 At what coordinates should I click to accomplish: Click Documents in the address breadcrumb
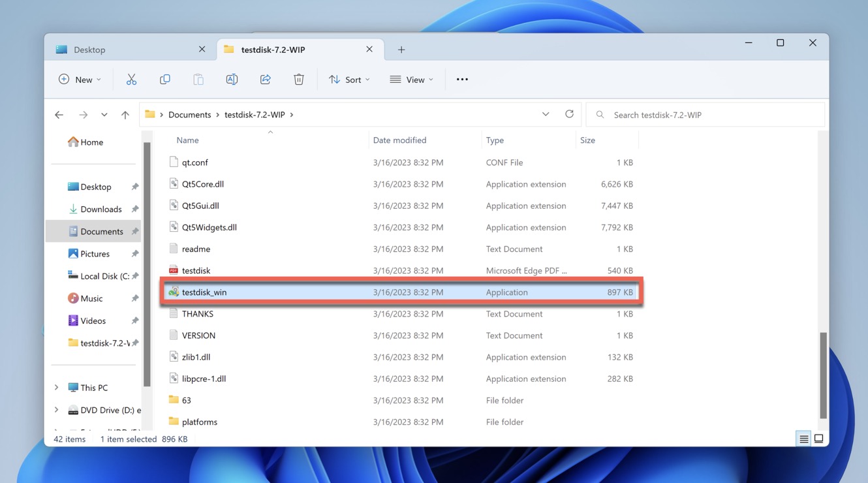coord(190,115)
